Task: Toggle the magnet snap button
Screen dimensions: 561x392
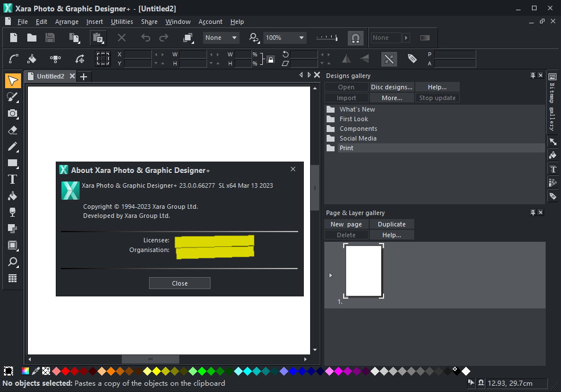Action: pos(355,38)
